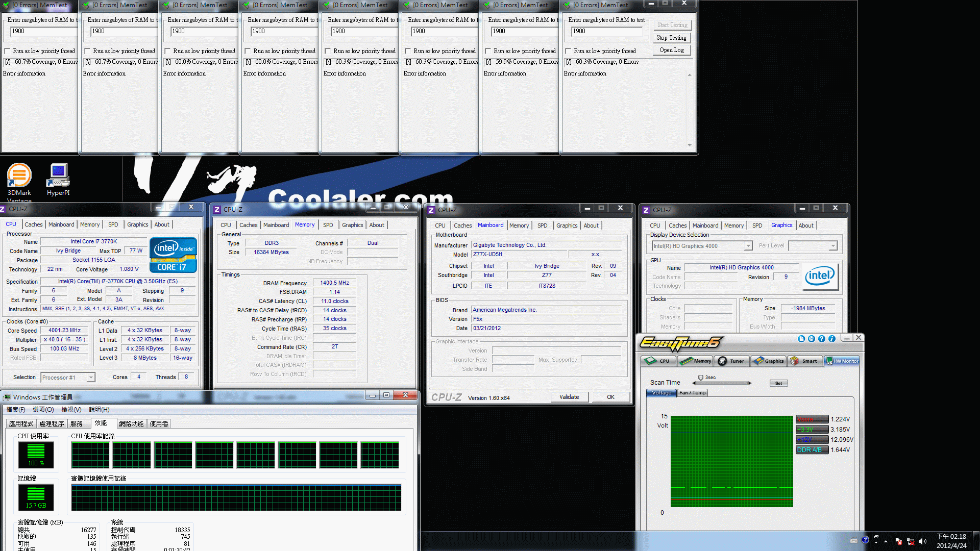980x551 pixels.
Task: Toggle low priority thread in third MemTest window
Action: point(167,51)
